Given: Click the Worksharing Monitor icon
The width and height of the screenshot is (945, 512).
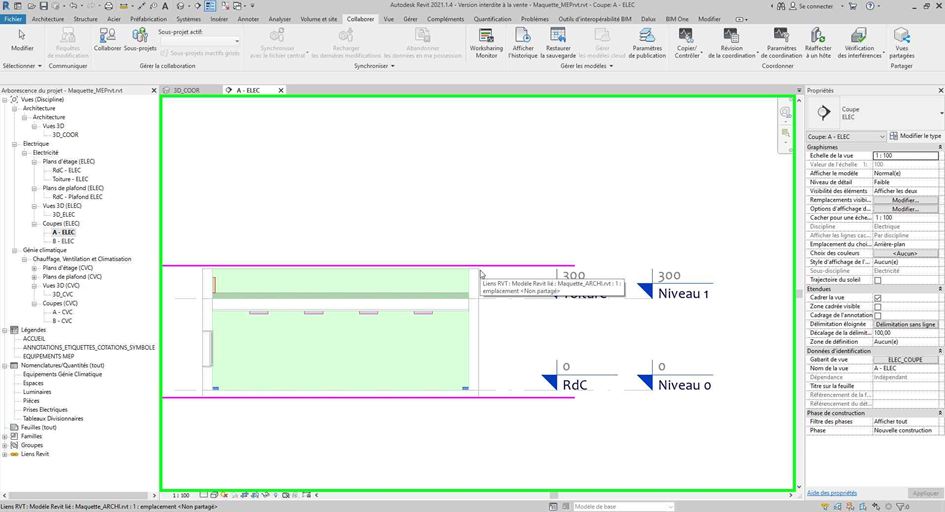Looking at the screenshot, I should pyautogui.click(x=486, y=36).
